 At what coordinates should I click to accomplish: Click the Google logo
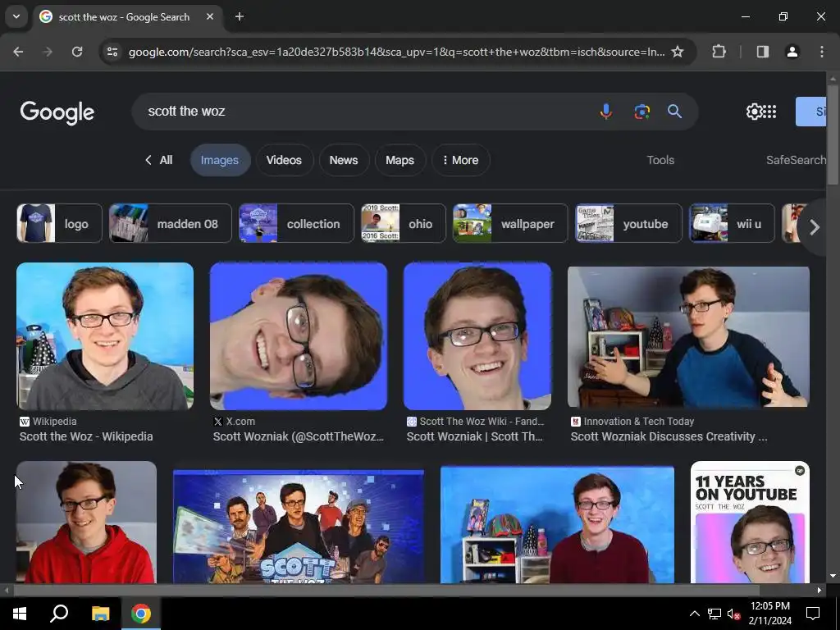point(57,112)
